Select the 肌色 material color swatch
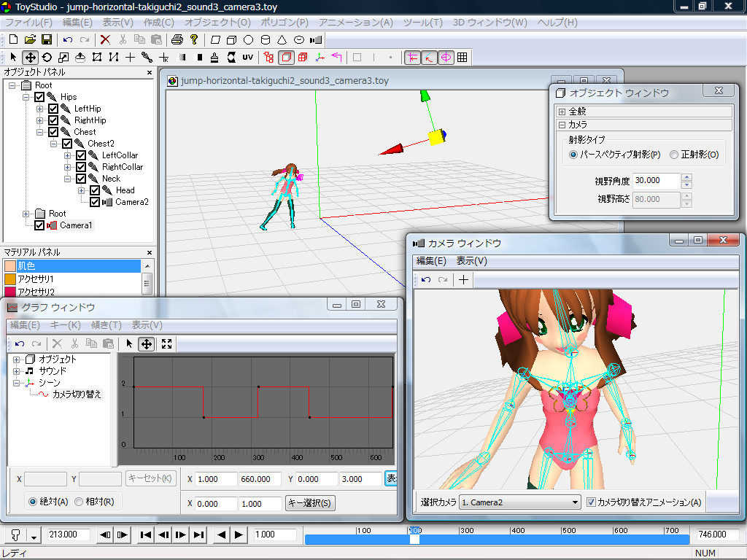 tap(10, 266)
